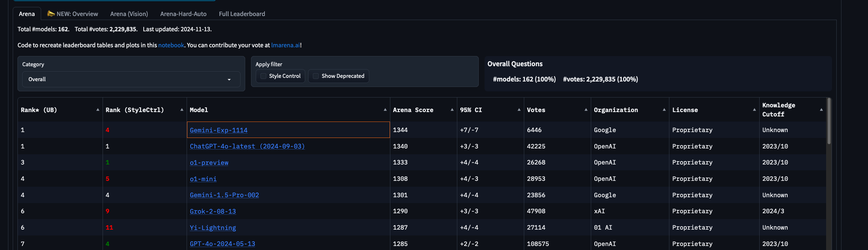868x250 pixels.
Task: Click the Overall Questions heading
Action: pyautogui.click(x=515, y=64)
